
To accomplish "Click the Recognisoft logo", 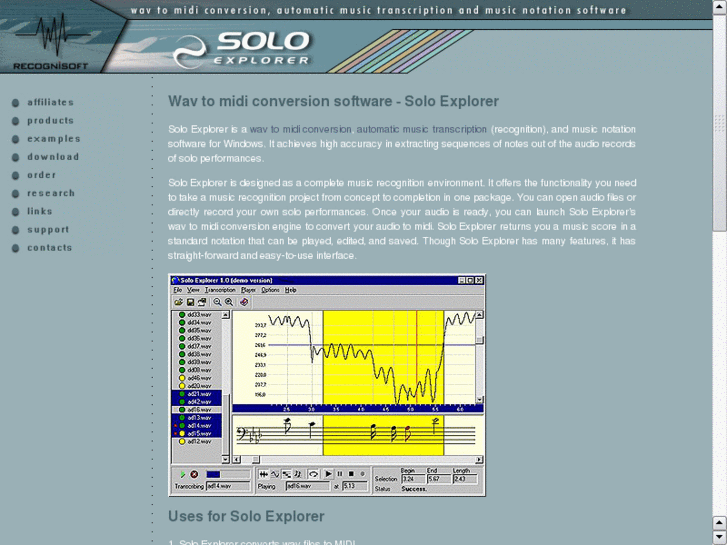I will pyautogui.click(x=51, y=41).
